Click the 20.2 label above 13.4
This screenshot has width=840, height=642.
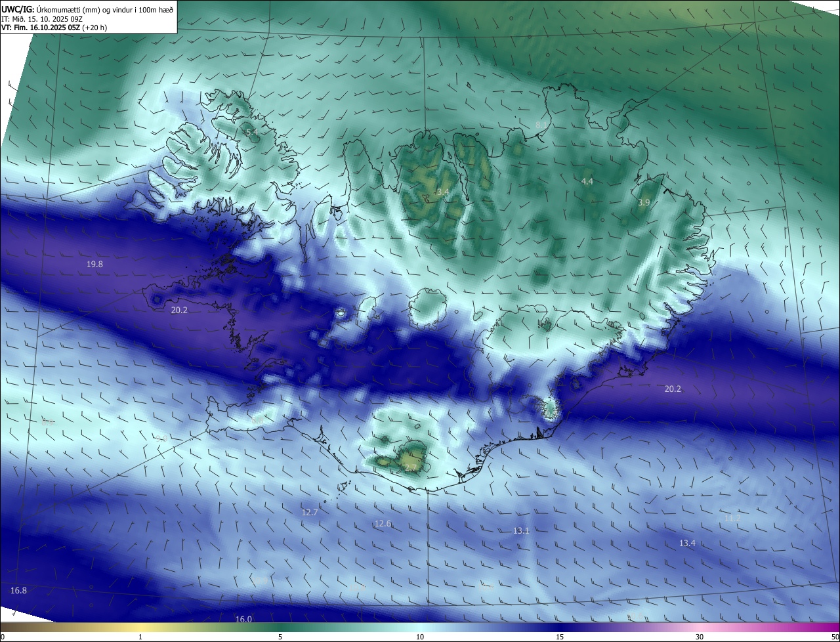coord(673,389)
